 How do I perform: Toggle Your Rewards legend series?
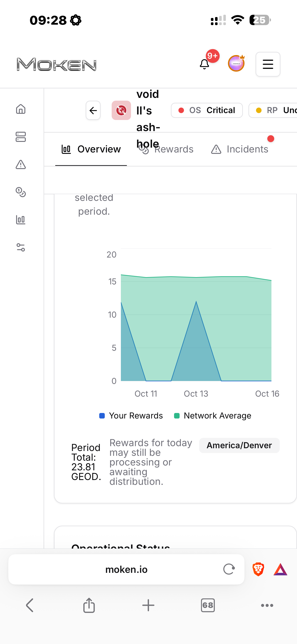(x=131, y=416)
